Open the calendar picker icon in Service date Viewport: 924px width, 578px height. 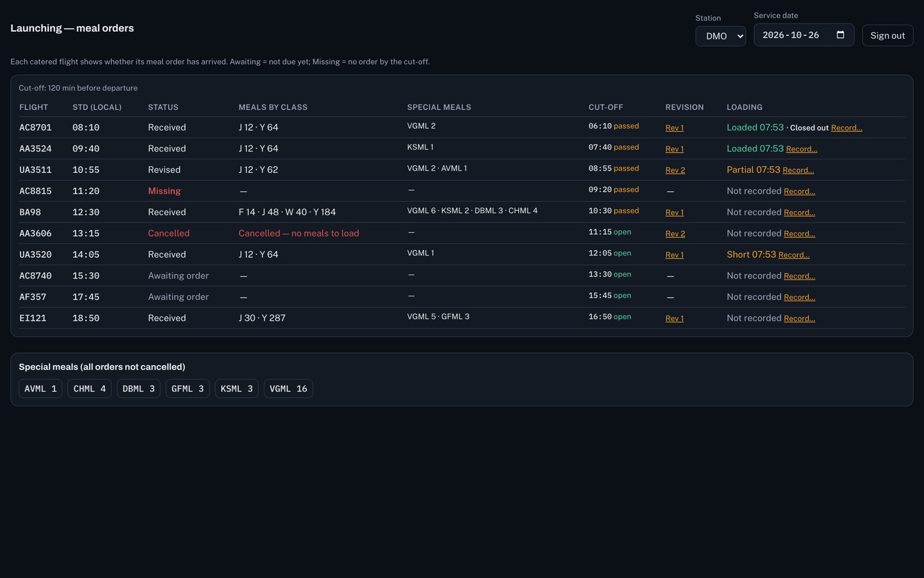(x=840, y=35)
